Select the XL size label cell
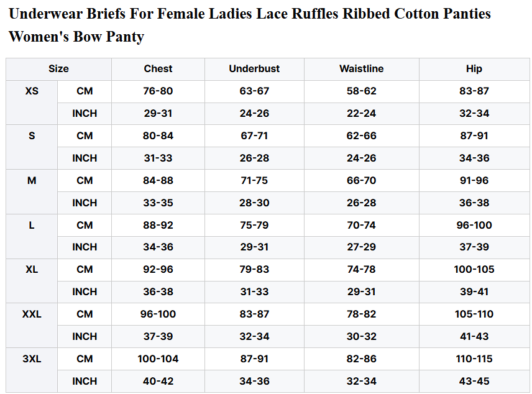The width and height of the screenshot is (532, 394). 32,270
